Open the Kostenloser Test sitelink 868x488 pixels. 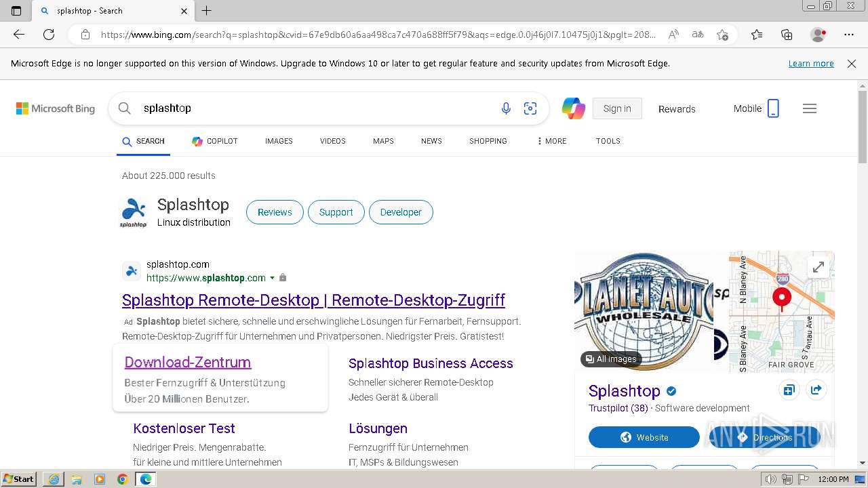[x=184, y=428]
